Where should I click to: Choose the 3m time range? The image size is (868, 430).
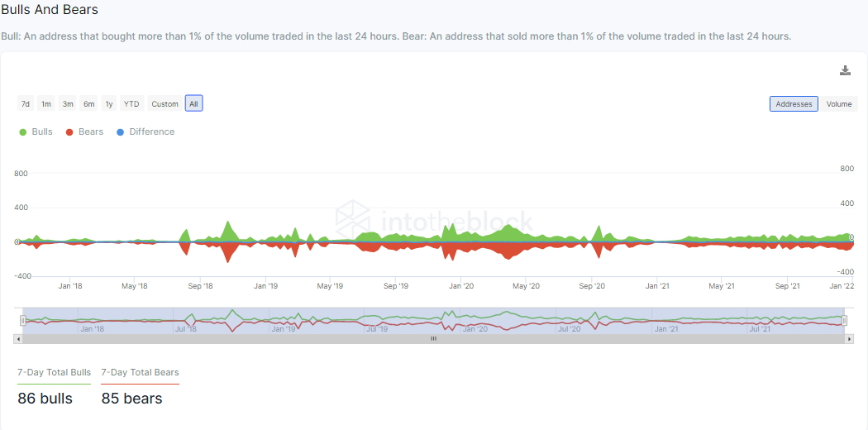68,103
